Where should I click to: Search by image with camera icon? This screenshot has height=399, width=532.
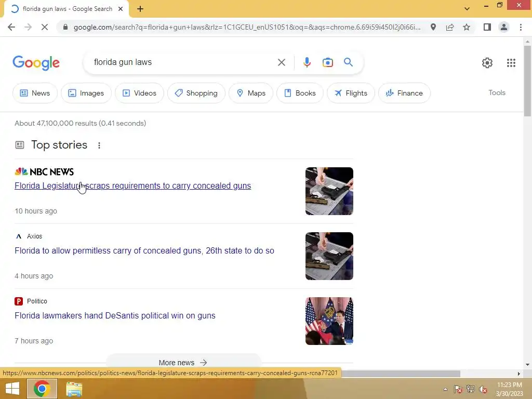(x=327, y=62)
